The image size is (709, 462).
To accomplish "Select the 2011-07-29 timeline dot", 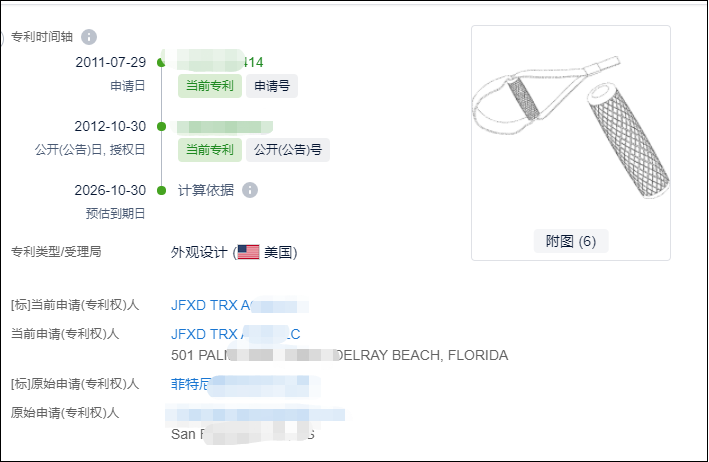I will tap(162, 63).
